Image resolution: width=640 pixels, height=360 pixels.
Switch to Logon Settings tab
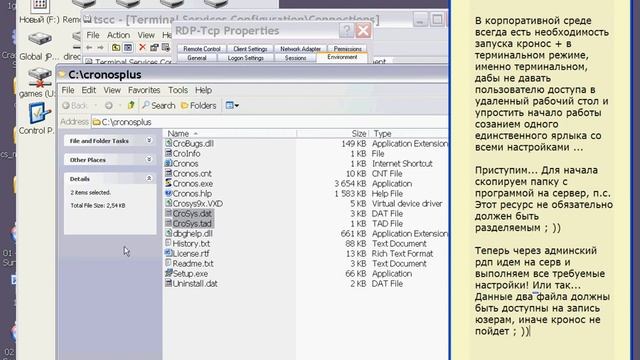point(246,58)
